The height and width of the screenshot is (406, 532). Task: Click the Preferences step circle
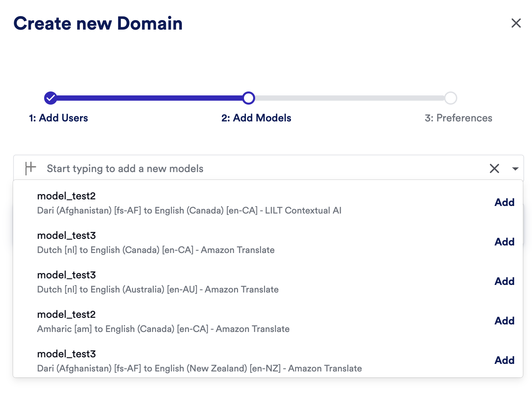[450, 98]
